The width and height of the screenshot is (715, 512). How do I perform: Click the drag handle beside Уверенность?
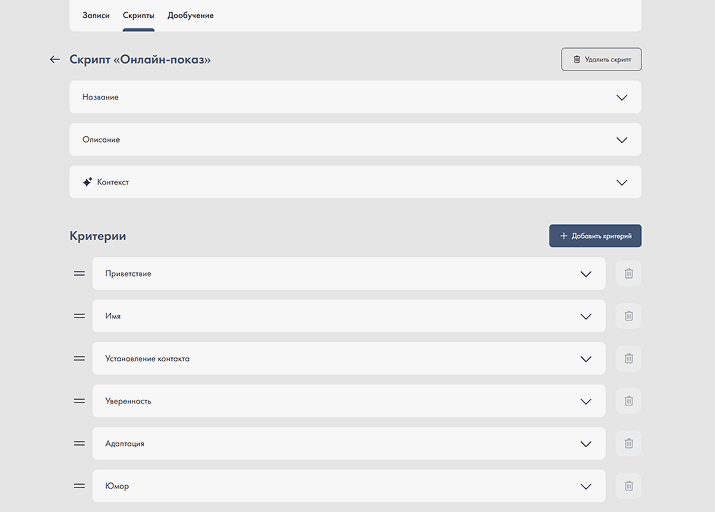tap(79, 401)
